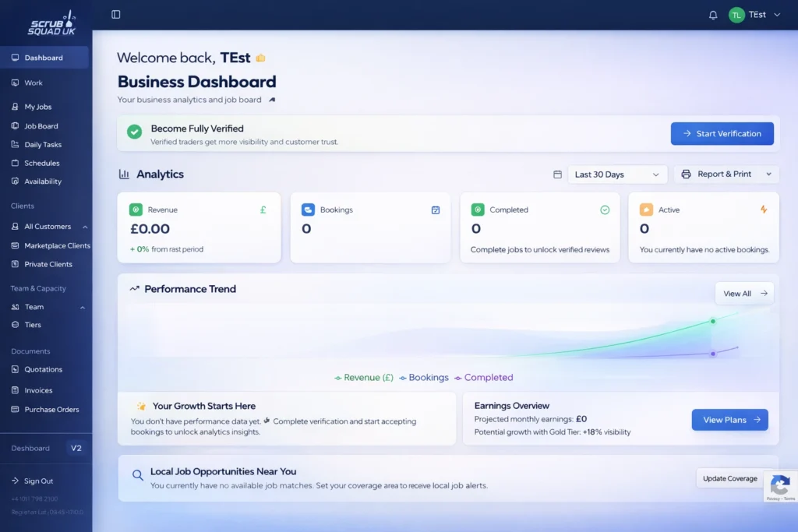This screenshot has width=798, height=532.
Task: Click the Start Verification button
Action: pos(722,133)
